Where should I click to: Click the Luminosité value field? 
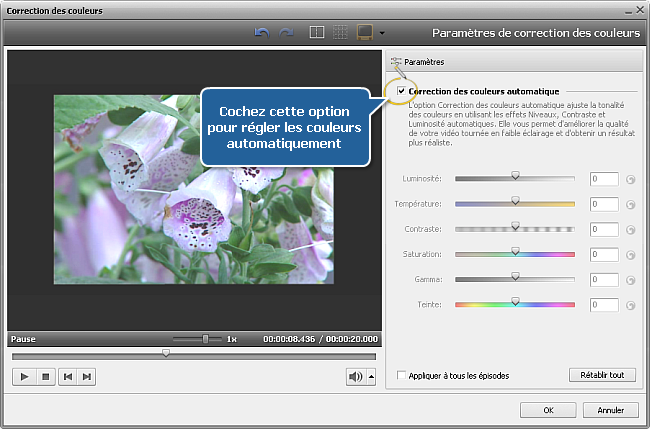click(x=604, y=179)
